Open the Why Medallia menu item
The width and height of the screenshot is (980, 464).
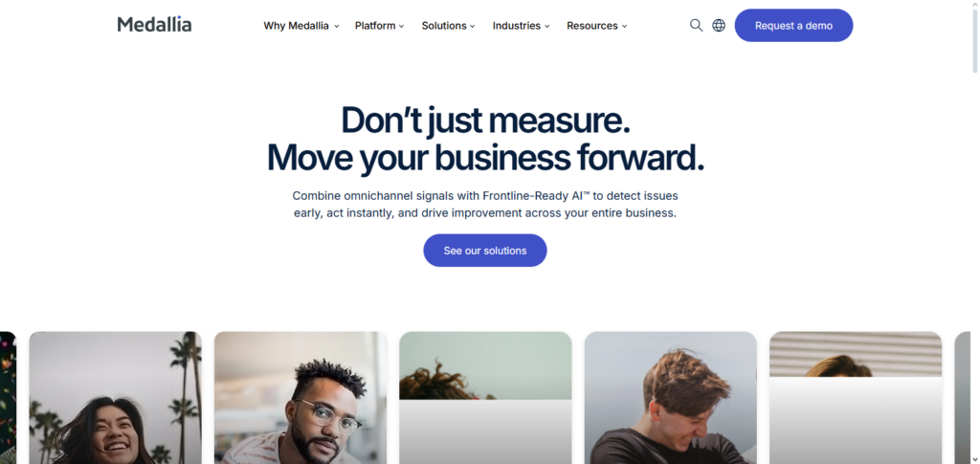(x=296, y=26)
